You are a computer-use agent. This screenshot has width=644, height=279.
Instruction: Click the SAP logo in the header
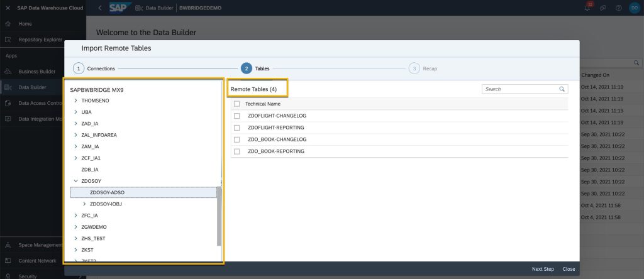[x=120, y=8]
